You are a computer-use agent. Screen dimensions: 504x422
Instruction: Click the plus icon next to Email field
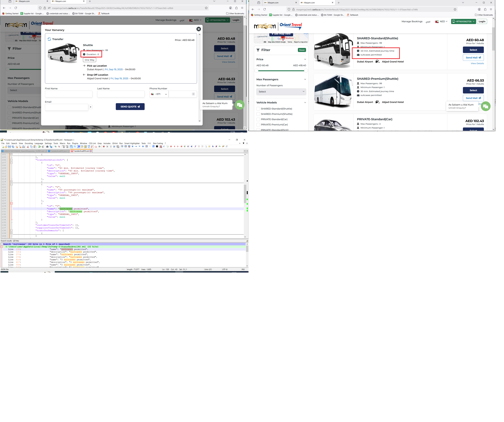[90, 107]
